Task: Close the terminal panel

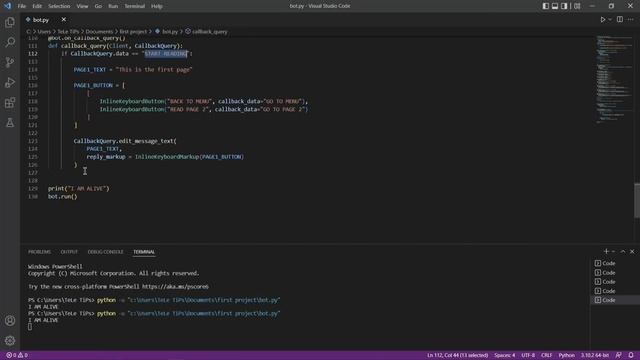Action: 632,251
